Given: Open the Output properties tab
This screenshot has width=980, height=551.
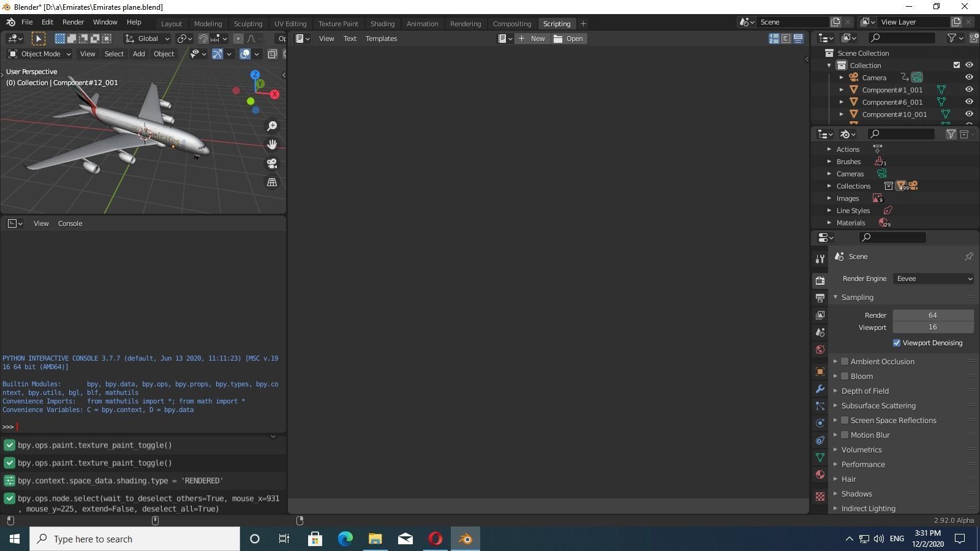Looking at the screenshot, I should tap(820, 298).
